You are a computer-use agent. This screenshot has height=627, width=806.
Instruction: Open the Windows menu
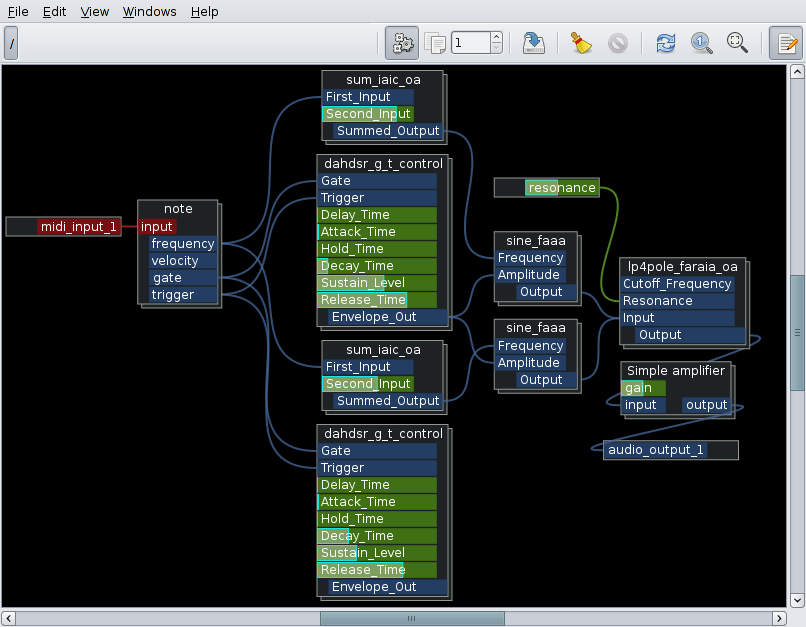[x=149, y=12]
